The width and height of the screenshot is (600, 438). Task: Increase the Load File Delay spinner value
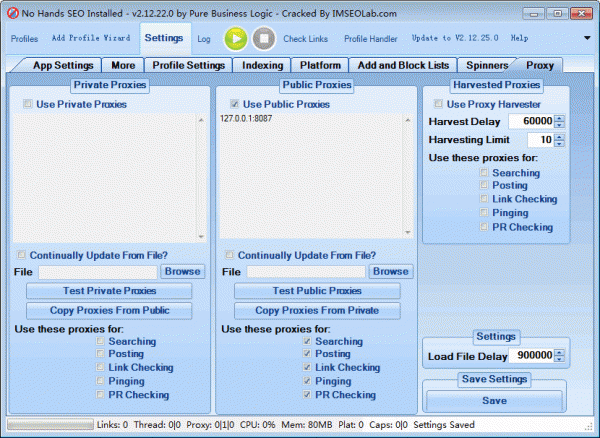click(559, 352)
